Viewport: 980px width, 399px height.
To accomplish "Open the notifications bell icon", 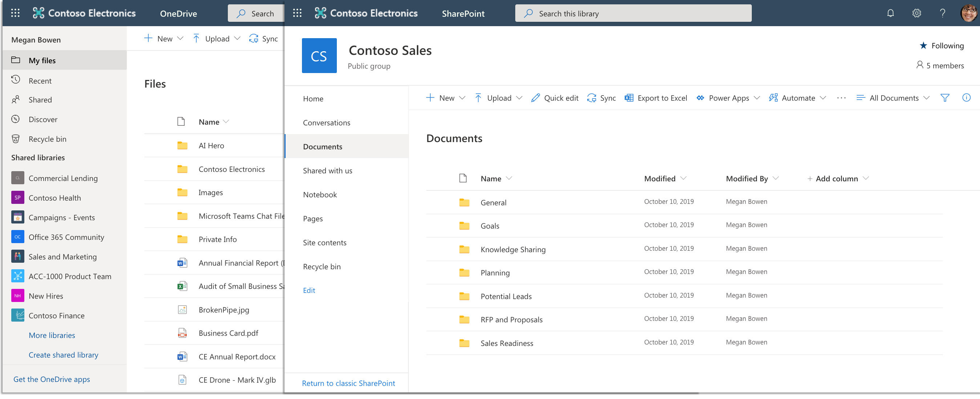I will (x=890, y=13).
